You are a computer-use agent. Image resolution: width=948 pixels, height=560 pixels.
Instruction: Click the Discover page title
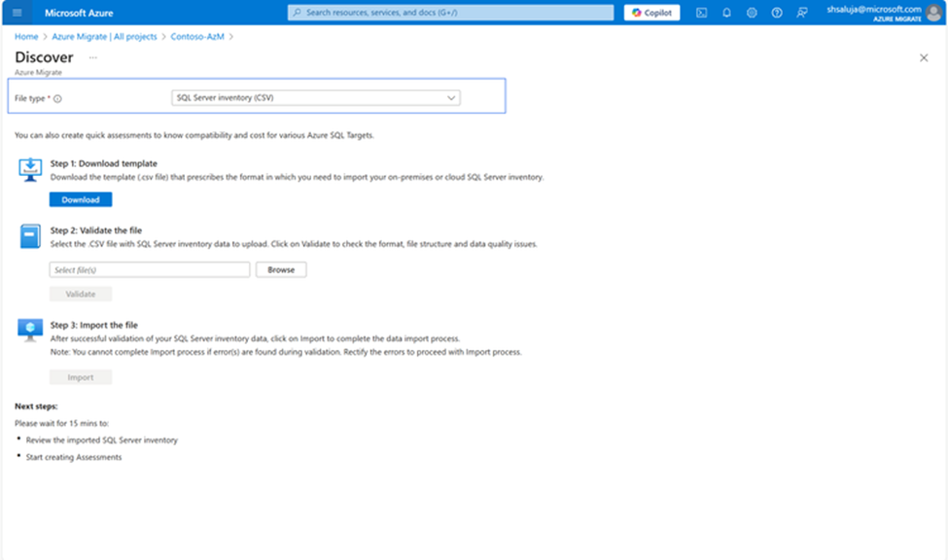point(44,57)
